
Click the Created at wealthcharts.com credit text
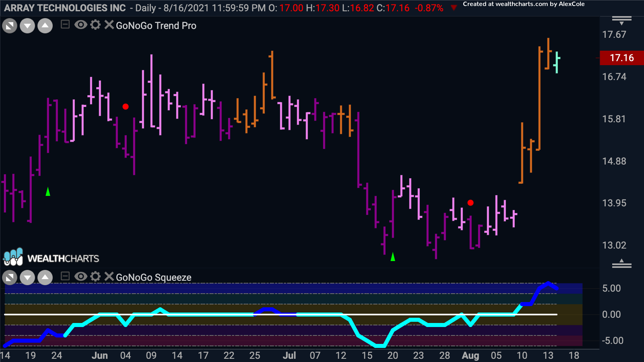pyautogui.click(x=524, y=4)
